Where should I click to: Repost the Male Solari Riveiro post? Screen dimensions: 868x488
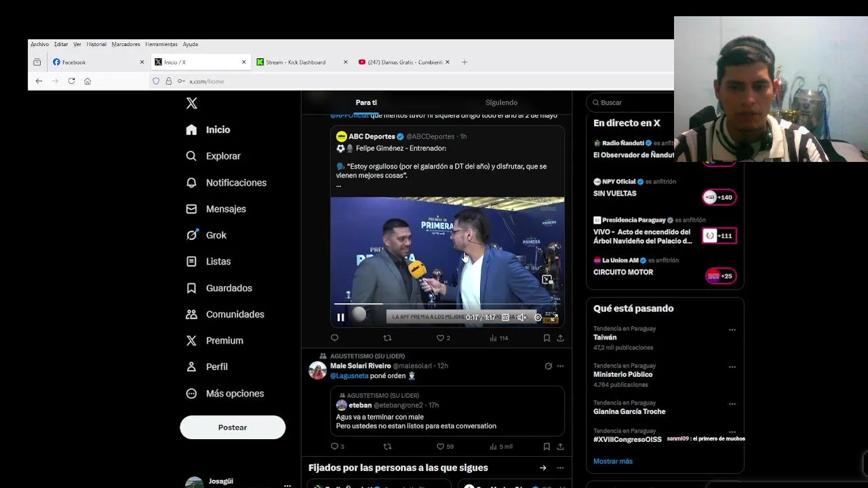pyautogui.click(x=388, y=447)
